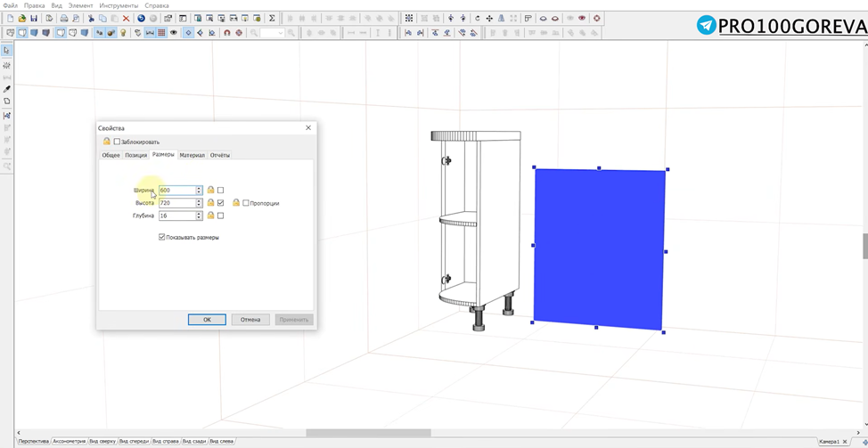Uncheck the checkbox beside Высота field
This screenshot has height=448, width=868.
pyautogui.click(x=220, y=203)
